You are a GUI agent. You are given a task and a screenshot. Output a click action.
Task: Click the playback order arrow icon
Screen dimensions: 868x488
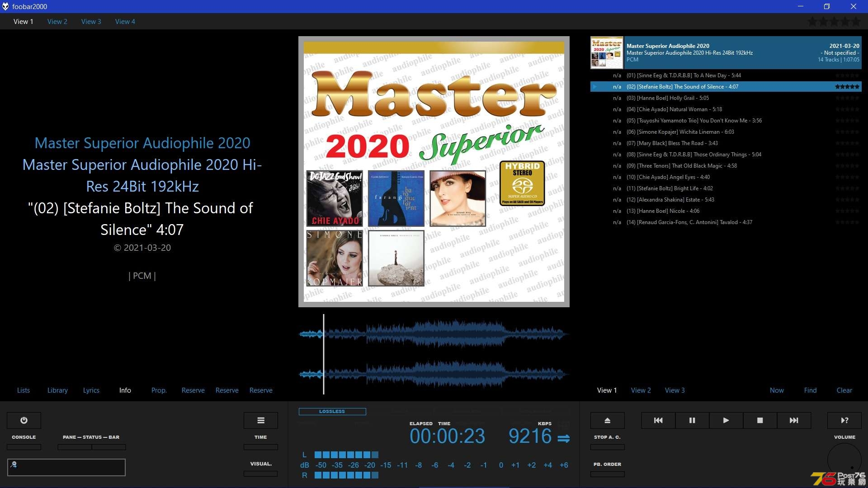pyautogui.click(x=564, y=438)
